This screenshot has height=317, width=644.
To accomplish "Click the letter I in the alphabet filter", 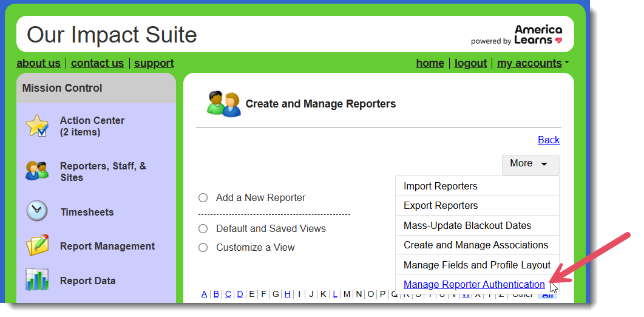I will pyautogui.click(x=299, y=294).
